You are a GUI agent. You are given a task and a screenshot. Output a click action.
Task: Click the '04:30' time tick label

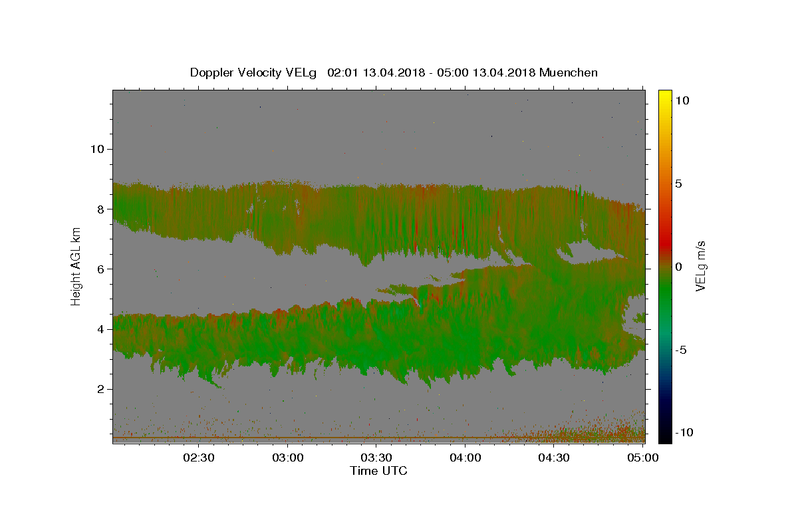click(554, 458)
